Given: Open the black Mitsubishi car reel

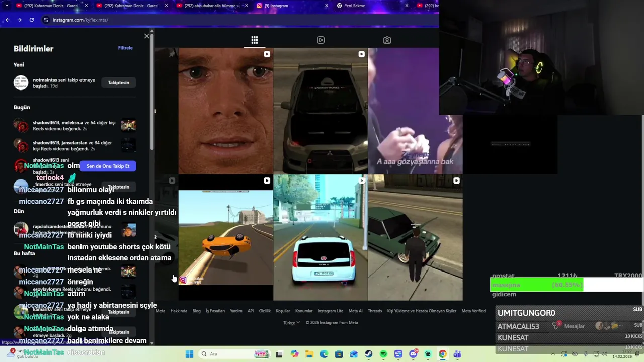Looking at the screenshot, I should [x=320, y=111].
